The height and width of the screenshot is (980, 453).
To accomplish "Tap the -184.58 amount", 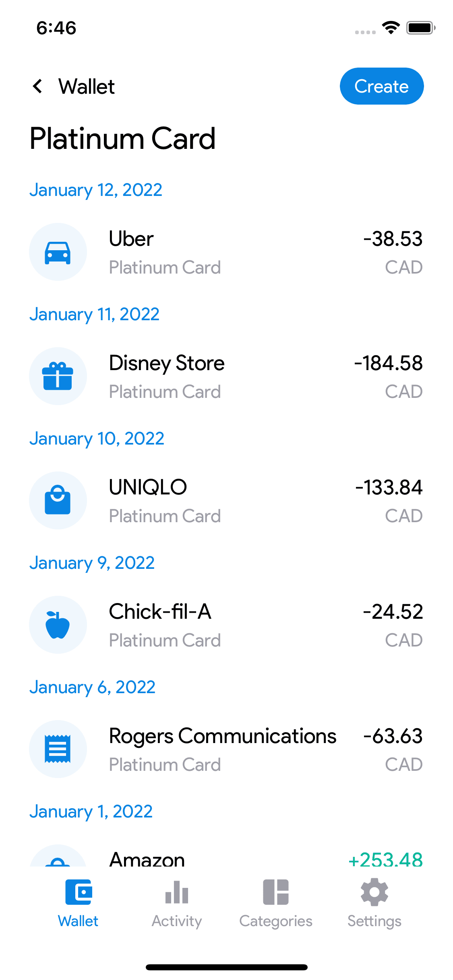I will click(388, 363).
